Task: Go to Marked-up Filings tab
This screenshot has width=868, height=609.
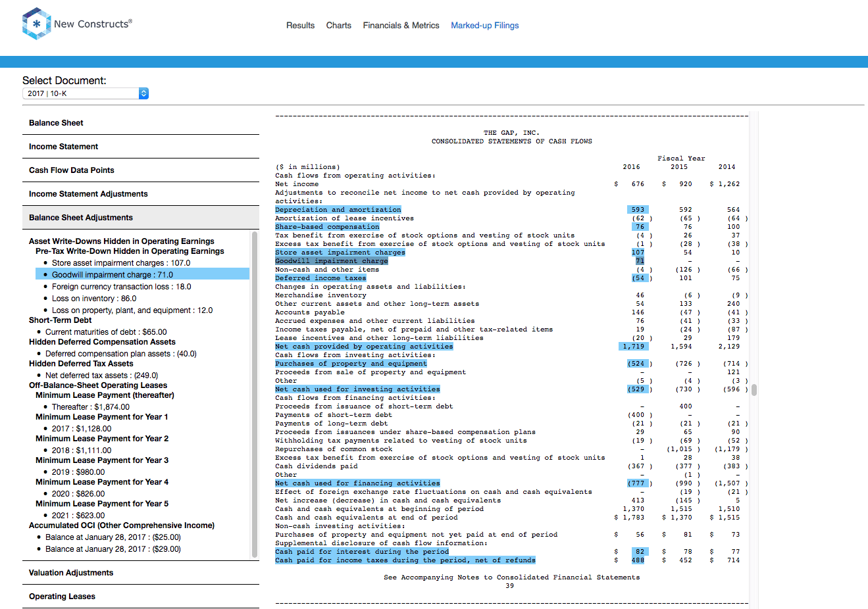Action: tap(484, 26)
